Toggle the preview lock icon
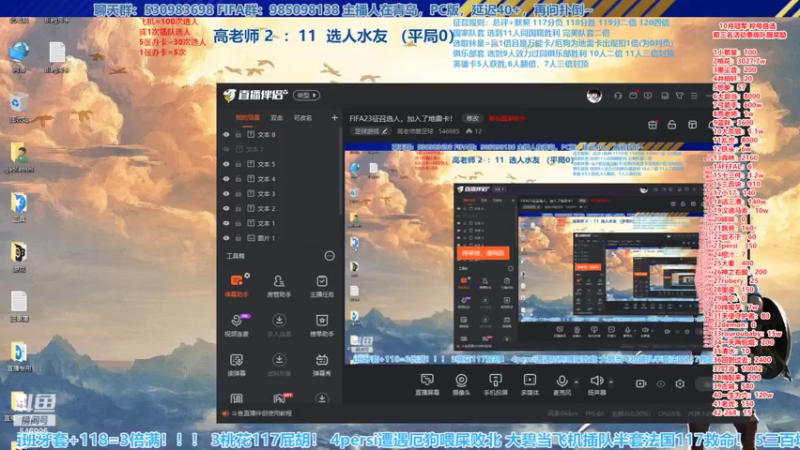 [x=672, y=125]
